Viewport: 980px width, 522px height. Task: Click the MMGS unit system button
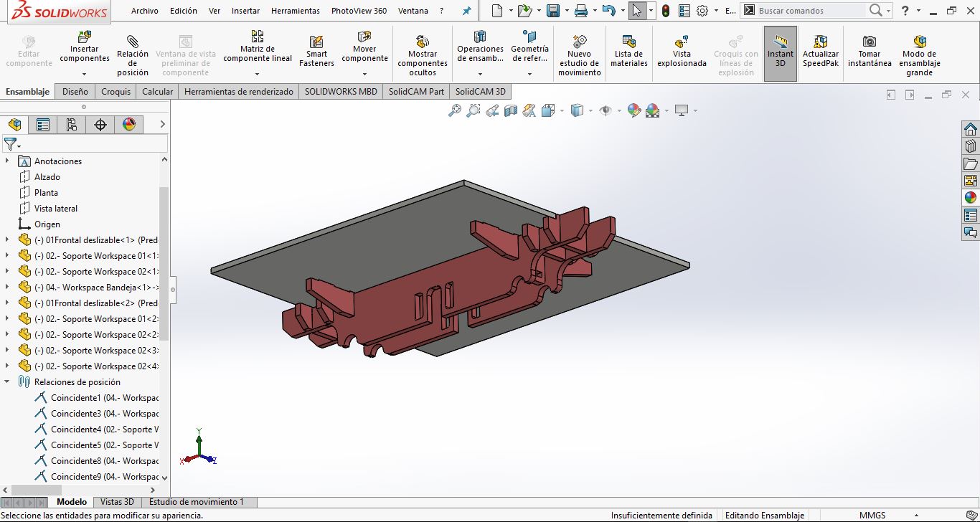pos(872,516)
